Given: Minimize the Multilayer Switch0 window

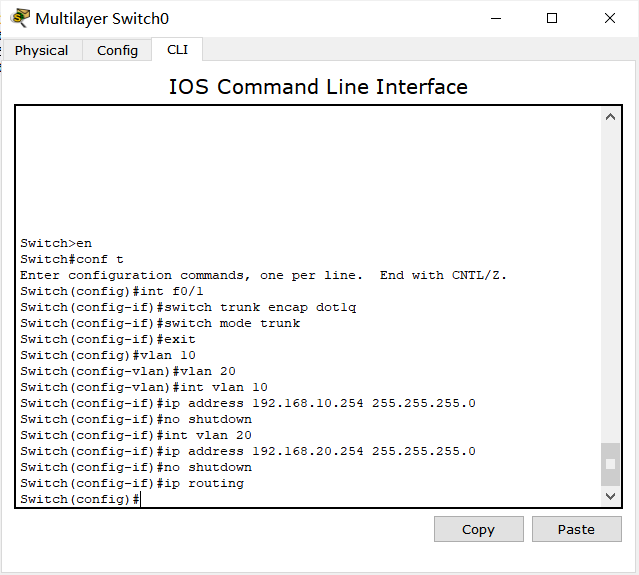Looking at the screenshot, I should [x=495, y=18].
